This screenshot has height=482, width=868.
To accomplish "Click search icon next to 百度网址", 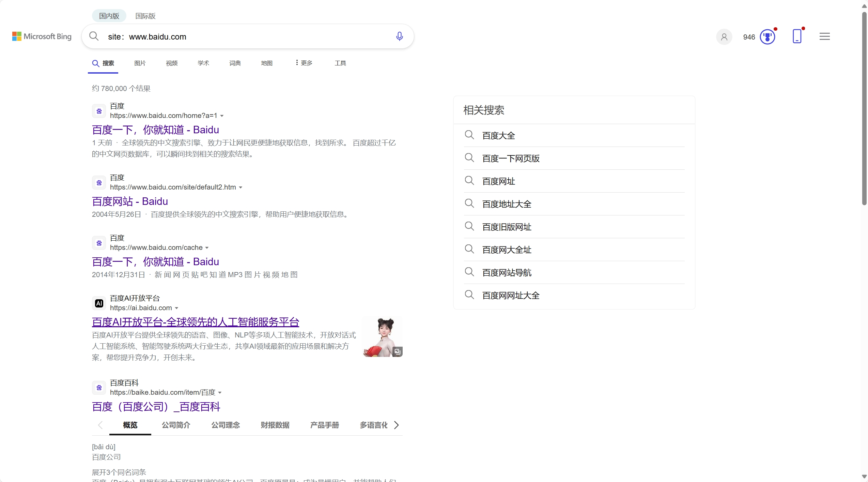I will [469, 181].
